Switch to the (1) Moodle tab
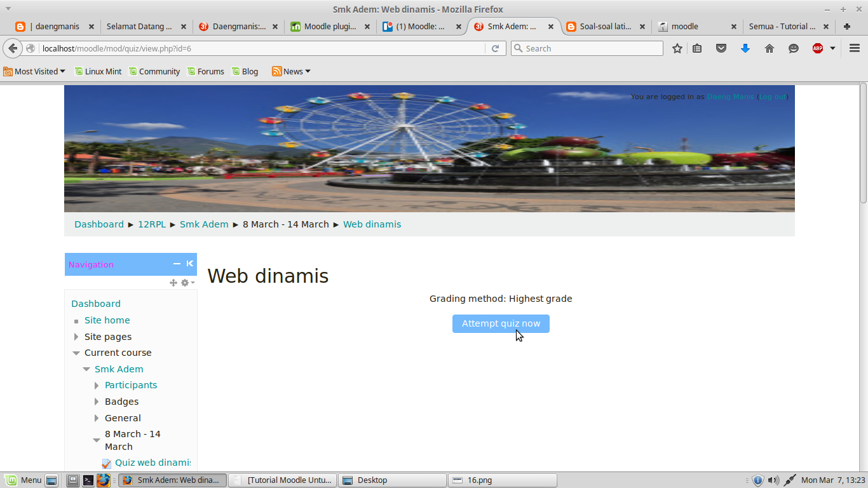The width and height of the screenshot is (868, 488). (421, 27)
